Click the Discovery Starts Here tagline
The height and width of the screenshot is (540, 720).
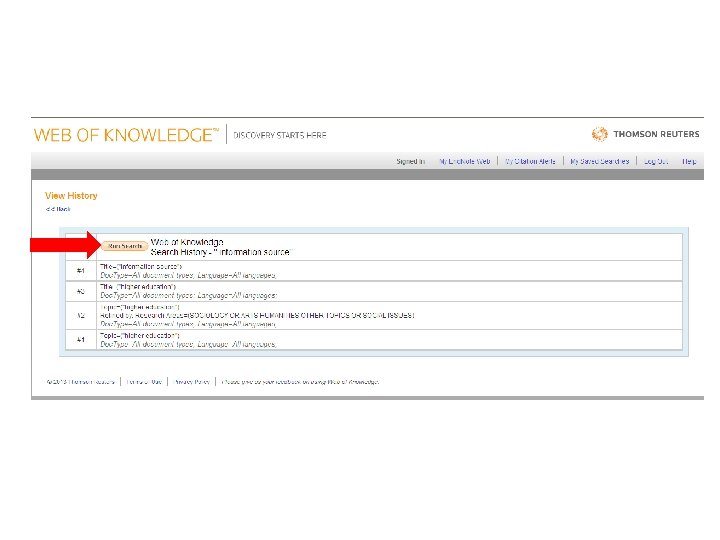280,135
